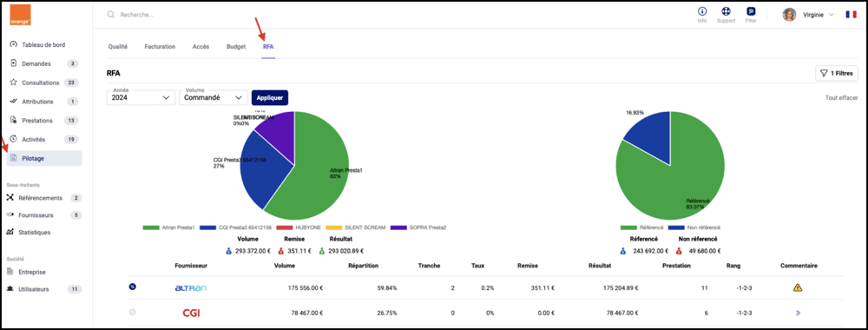Toggle Non référencé legend entry
This screenshot has width=868, height=330.
pos(694,228)
